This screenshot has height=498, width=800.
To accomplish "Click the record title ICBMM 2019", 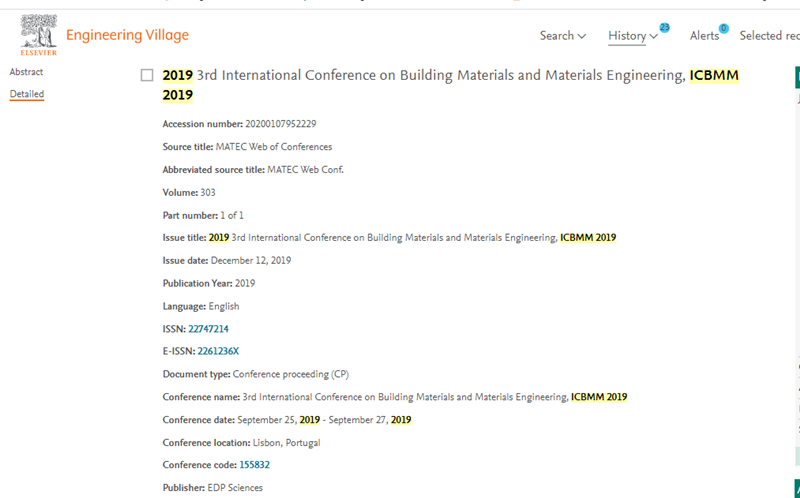I will click(451, 85).
